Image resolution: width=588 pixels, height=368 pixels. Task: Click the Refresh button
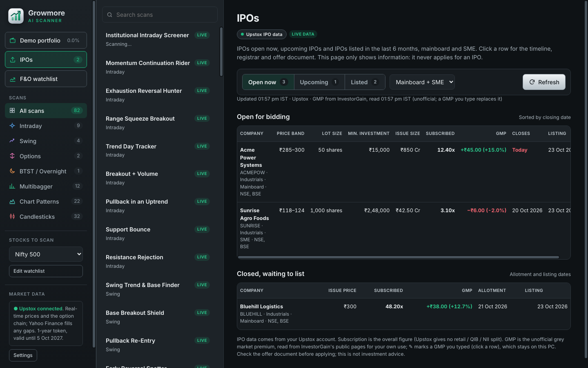coord(544,82)
